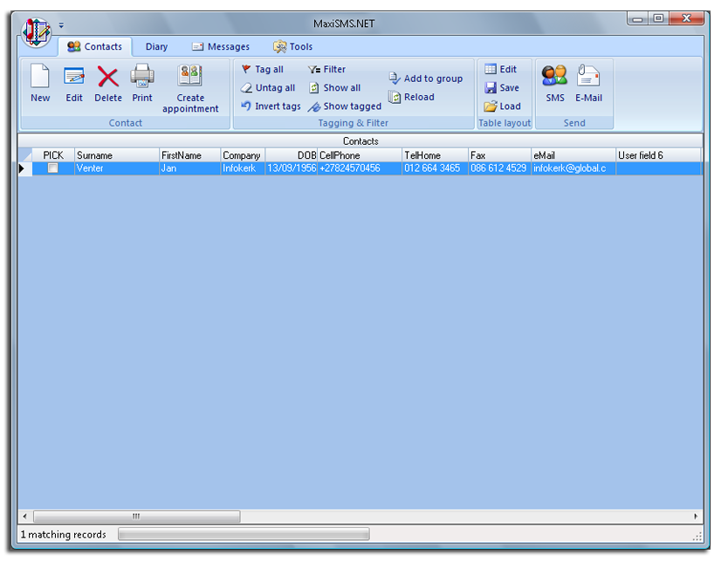Invert tags on contacts
Viewport: 728px width, 561px height.
pyautogui.click(x=271, y=106)
